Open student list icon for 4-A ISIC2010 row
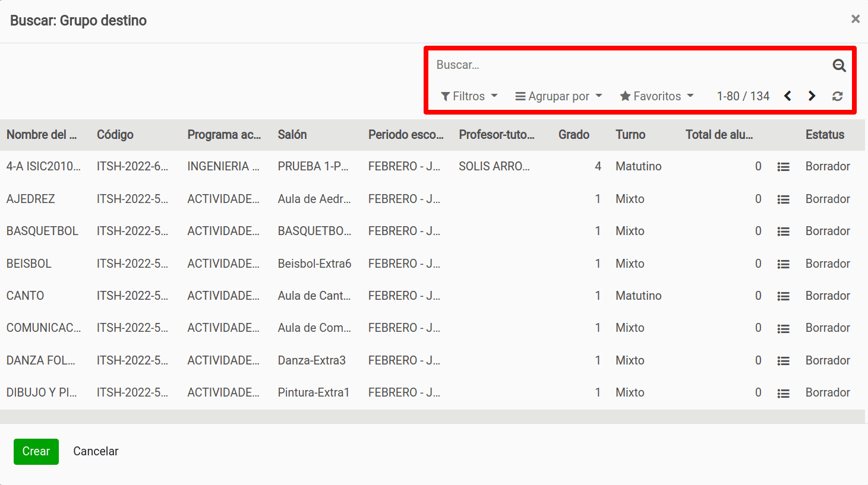 (783, 167)
